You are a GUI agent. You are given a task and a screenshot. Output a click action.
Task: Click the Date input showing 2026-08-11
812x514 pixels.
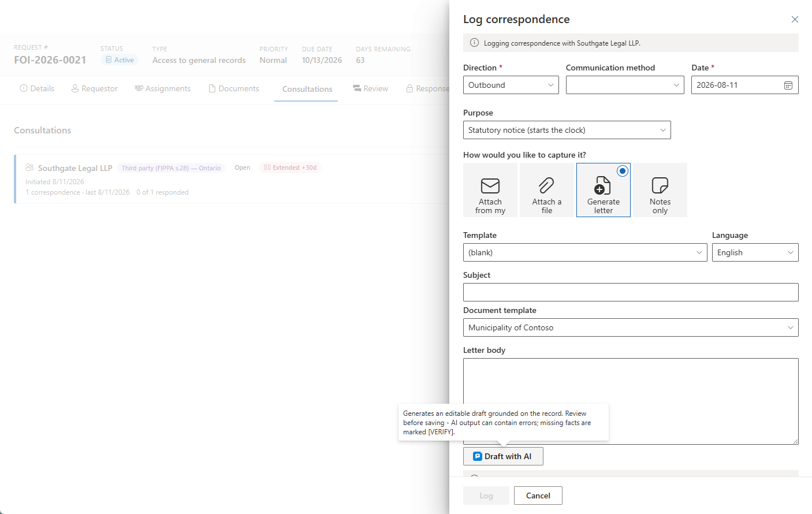[x=745, y=85]
